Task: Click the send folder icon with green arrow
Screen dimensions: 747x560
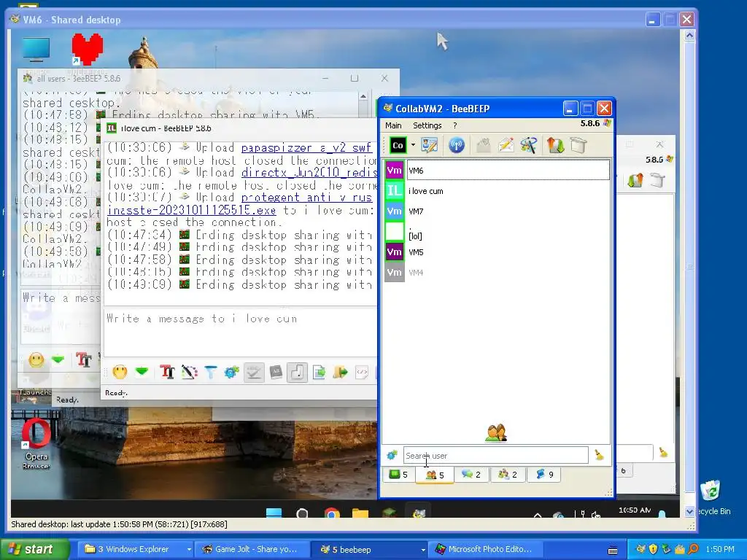Action: (340, 372)
